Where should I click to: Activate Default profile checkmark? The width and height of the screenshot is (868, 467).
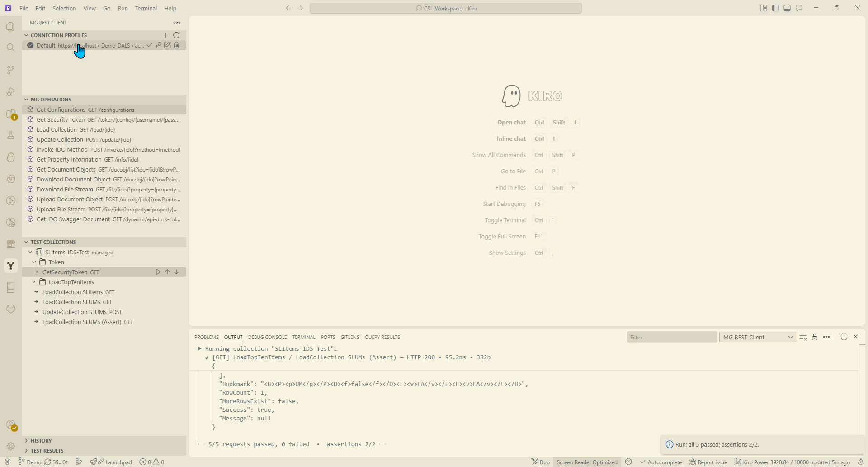point(149,45)
